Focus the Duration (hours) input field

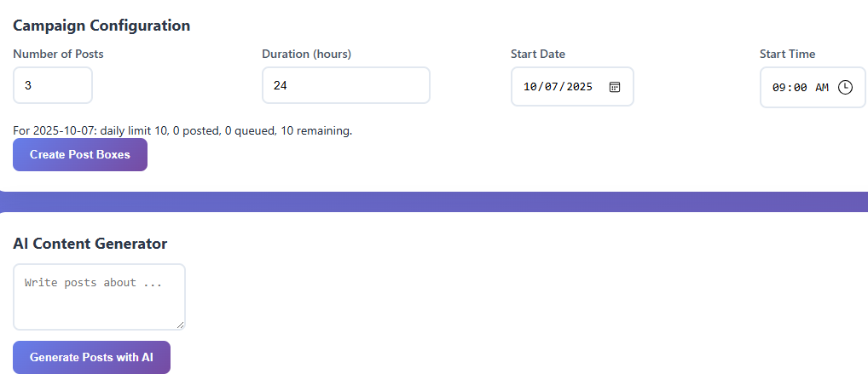pyautogui.click(x=345, y=86)
